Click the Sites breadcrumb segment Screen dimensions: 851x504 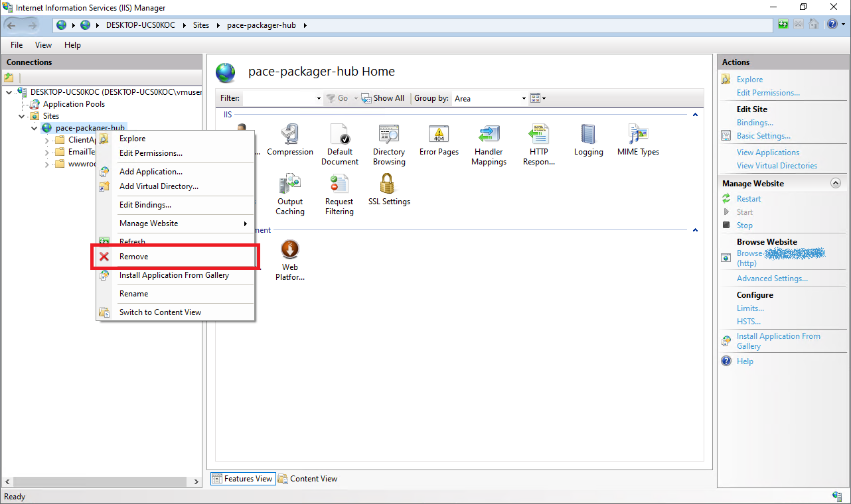(x=201, y=25)
